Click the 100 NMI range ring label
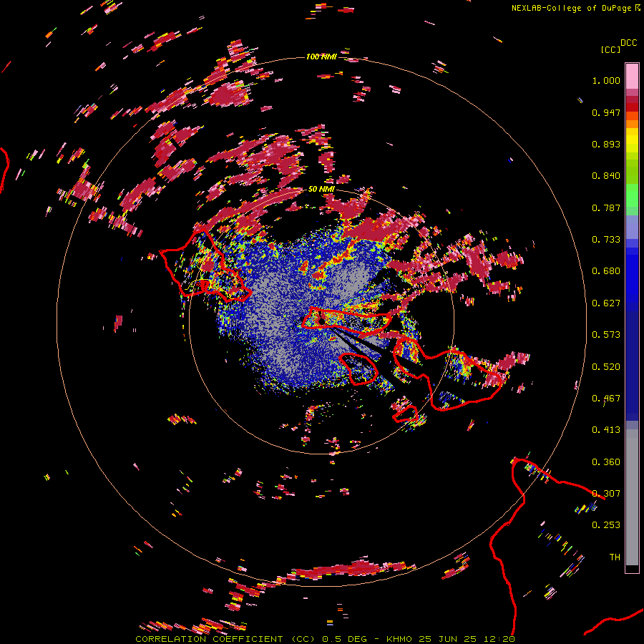This screenshot has width=644, height=644. [x=321, y=57]
